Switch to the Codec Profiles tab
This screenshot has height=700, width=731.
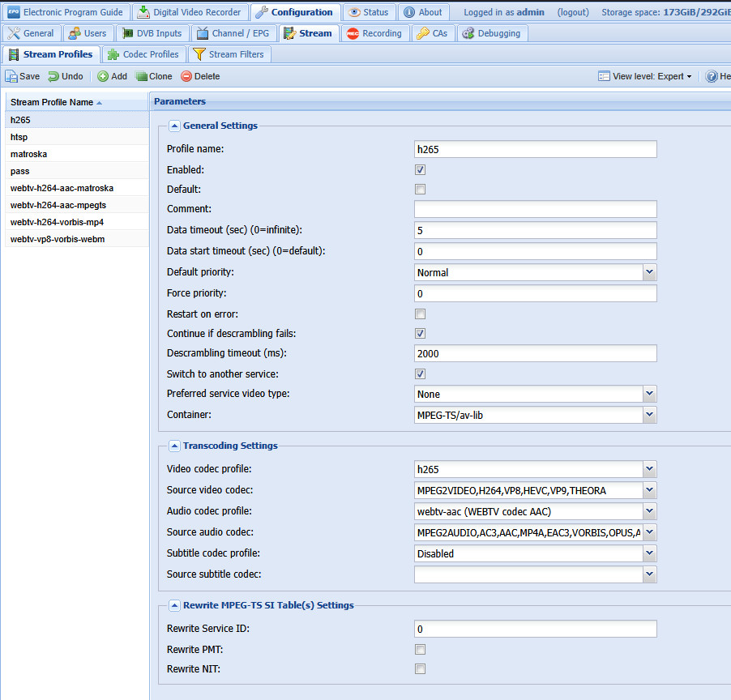pos(143,54)
